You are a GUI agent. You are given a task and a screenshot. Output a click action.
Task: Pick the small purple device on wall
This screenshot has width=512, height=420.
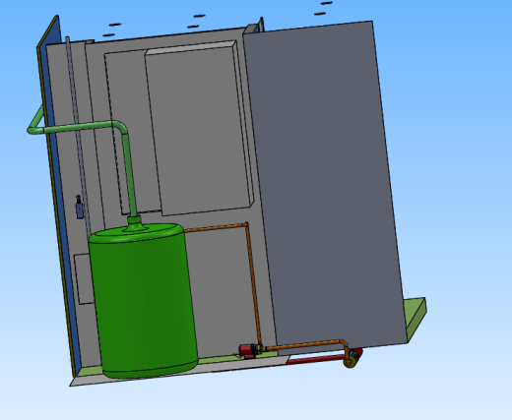click(x=79, y=208)
